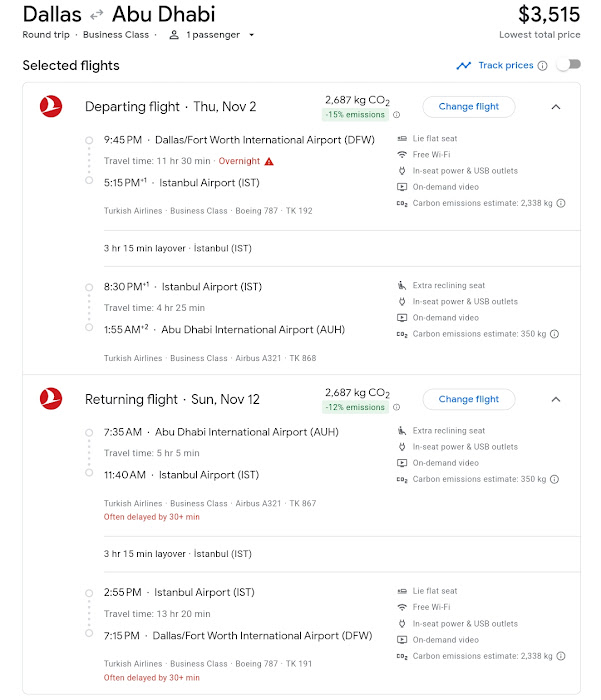This screenshot has width=601, height=700.
Task: Click the Turkish Airlines logo on the departing flight
Action: click(x=51, y=106)
